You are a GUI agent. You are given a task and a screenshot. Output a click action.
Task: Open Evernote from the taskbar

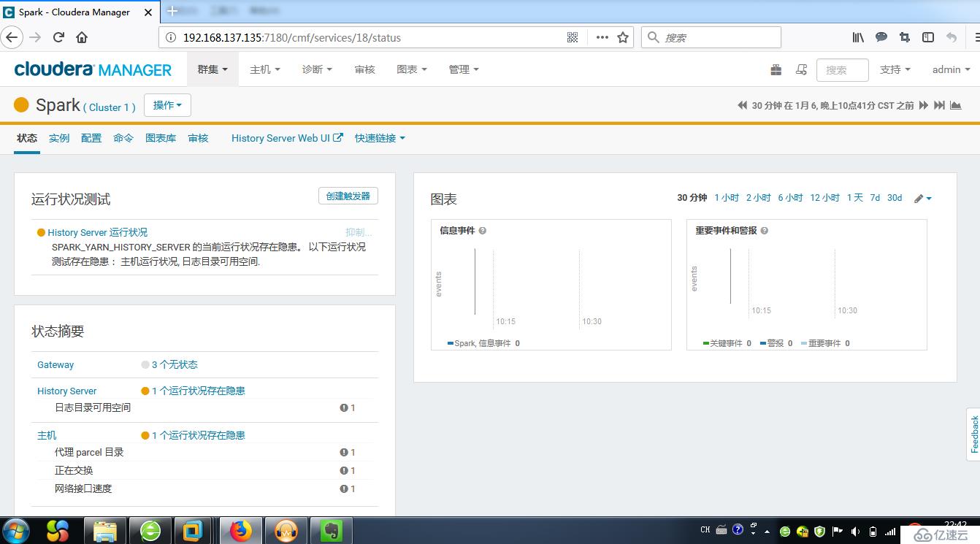coord(331,531)
